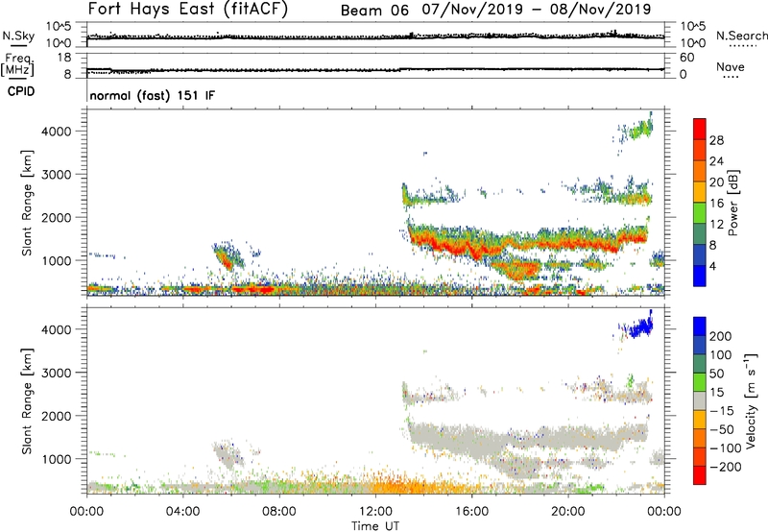Click the "N.Sky" noise legend label
768x532 pixels.
tap(18, 36)
